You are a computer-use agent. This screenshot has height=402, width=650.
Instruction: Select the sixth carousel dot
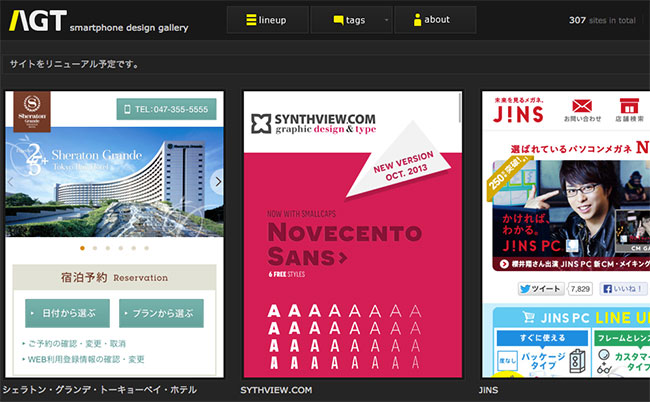coord(146,248)
